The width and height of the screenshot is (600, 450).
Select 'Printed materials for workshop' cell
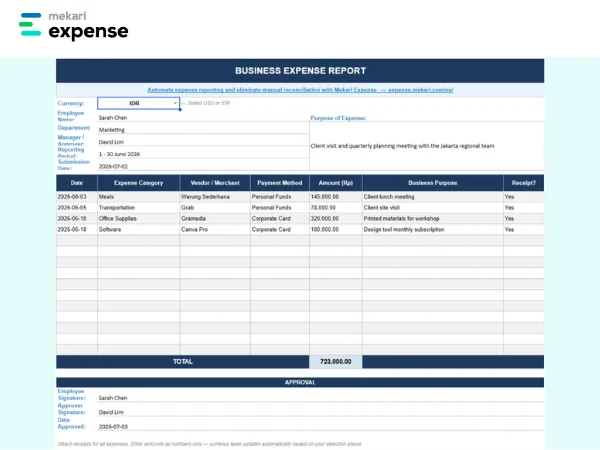coord(433,218)
